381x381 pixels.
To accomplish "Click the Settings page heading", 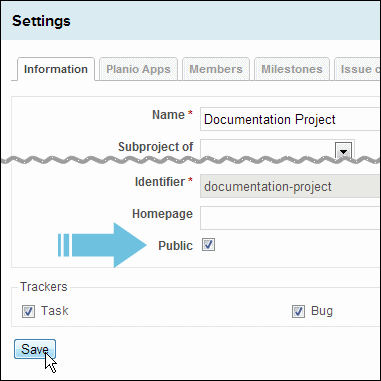I will (x=41, y=21).
